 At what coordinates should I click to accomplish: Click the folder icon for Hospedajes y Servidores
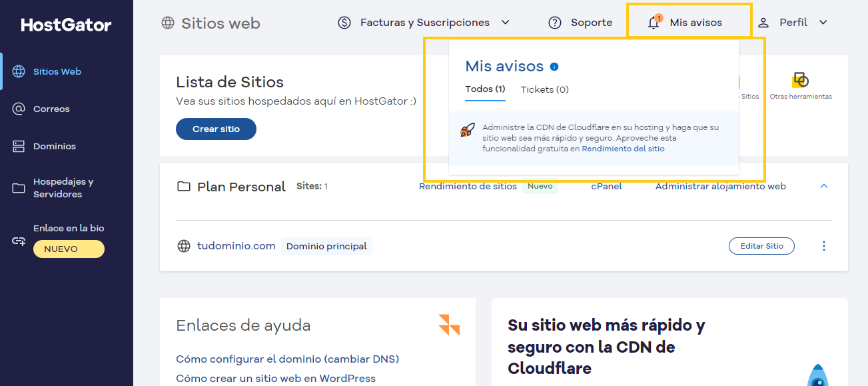pos(19,188)
